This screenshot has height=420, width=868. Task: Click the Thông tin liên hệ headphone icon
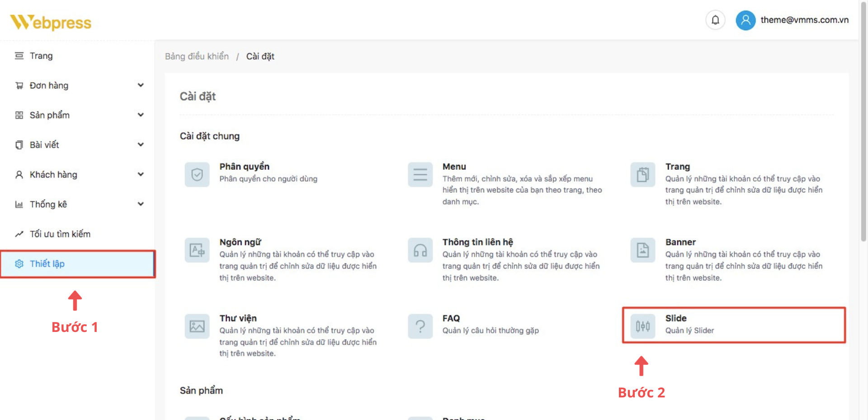pos(420,250)
